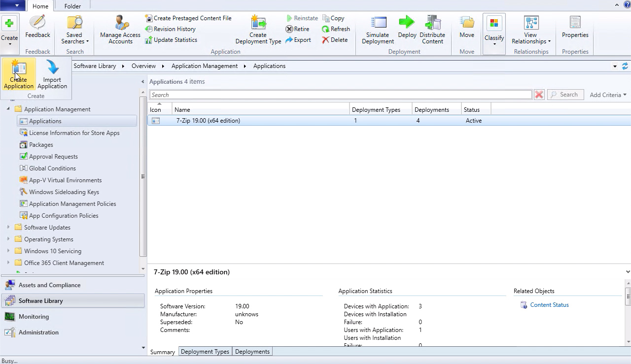
Task: Click the Copy button in ribbon
Action: coord(333,18)
